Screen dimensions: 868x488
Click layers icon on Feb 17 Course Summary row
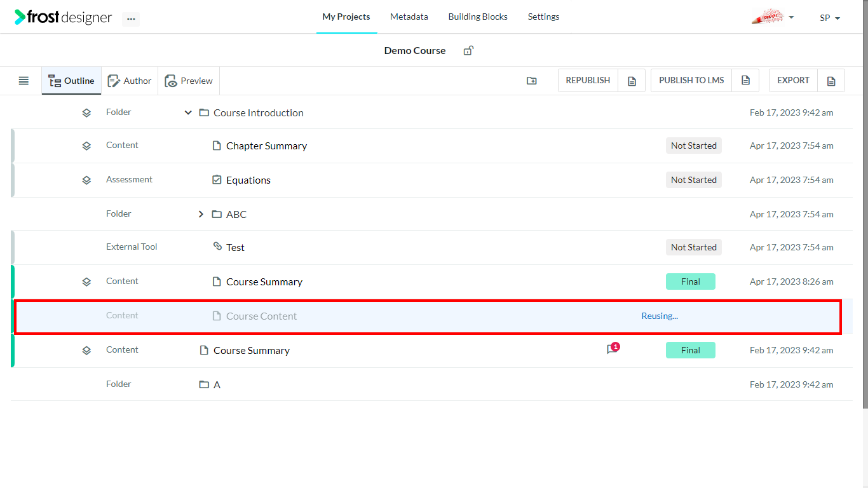86,350
